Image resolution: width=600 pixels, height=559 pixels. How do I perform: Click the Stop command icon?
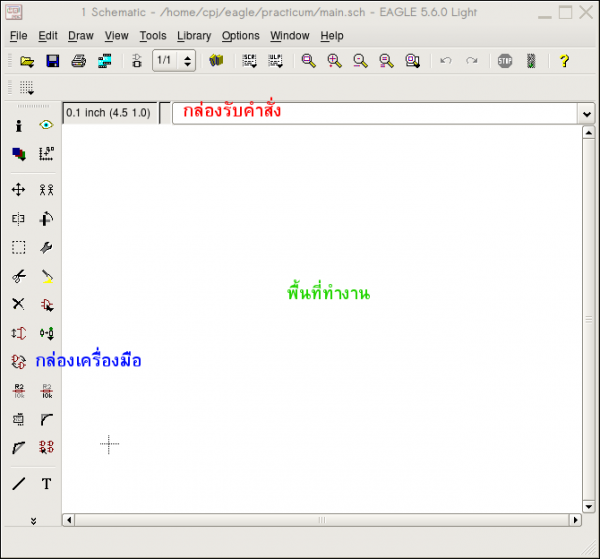pyautogui.click(x=505, y=61)
